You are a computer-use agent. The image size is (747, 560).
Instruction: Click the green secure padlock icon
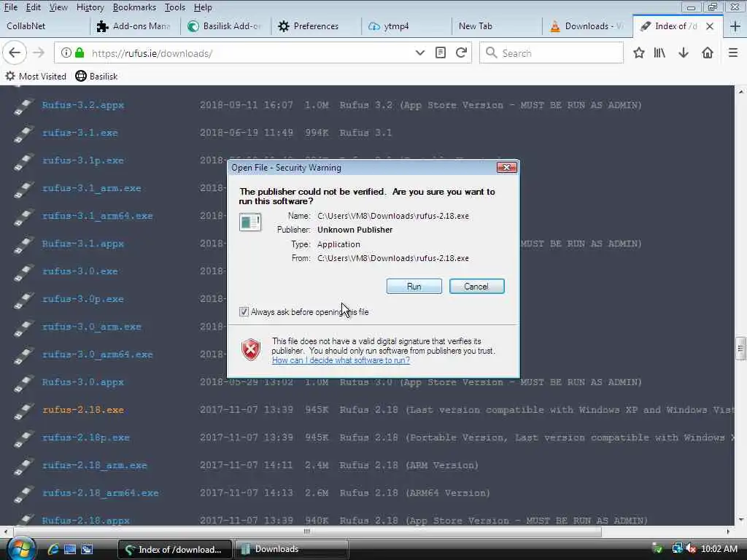pos(80,52)
